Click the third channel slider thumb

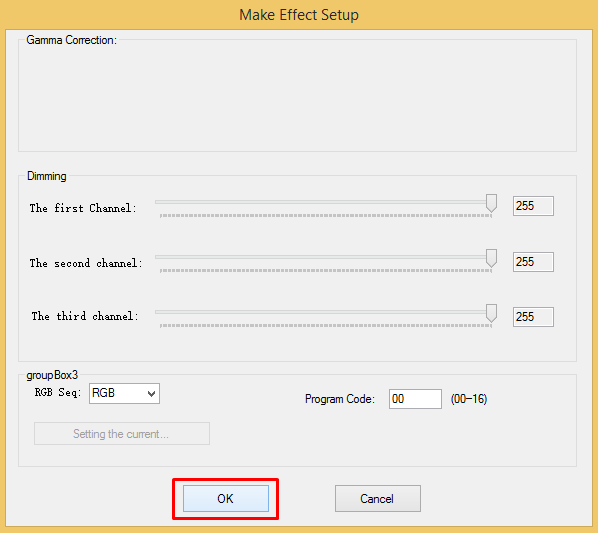491,313
